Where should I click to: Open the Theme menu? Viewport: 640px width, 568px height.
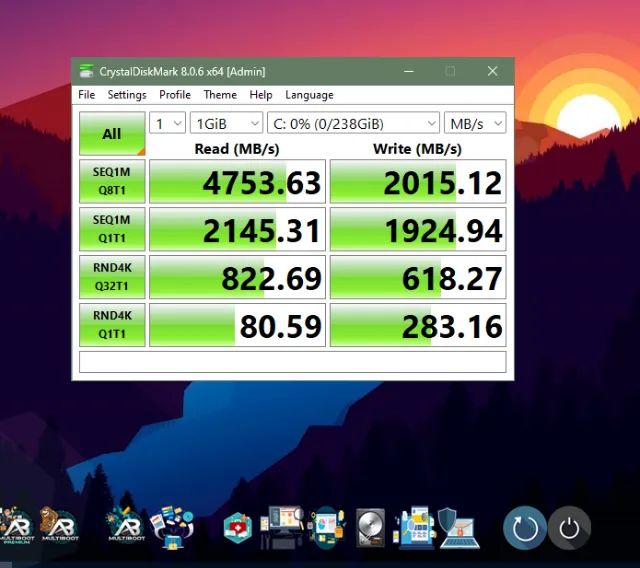coord(220,95)
